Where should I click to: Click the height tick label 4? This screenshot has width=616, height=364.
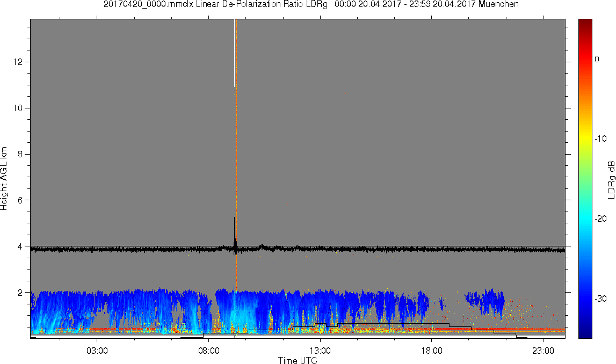pos(20,246)
